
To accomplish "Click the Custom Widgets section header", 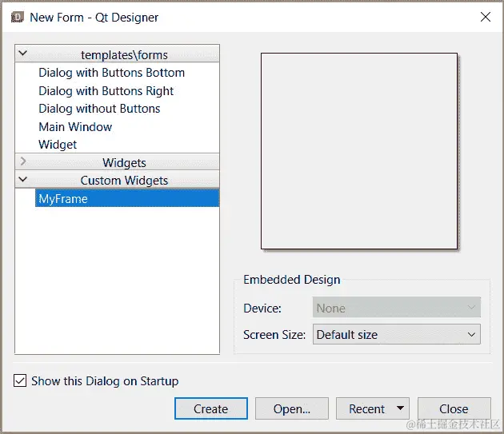I will [118, 180].
